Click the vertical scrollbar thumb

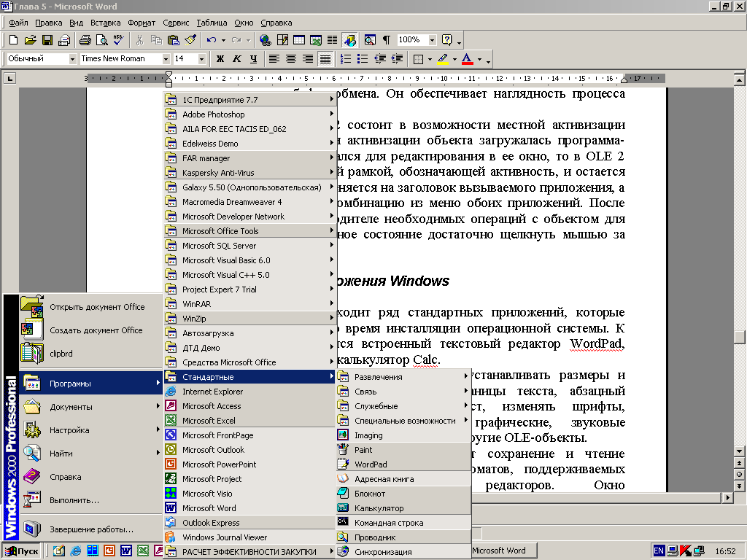(739, 337)
